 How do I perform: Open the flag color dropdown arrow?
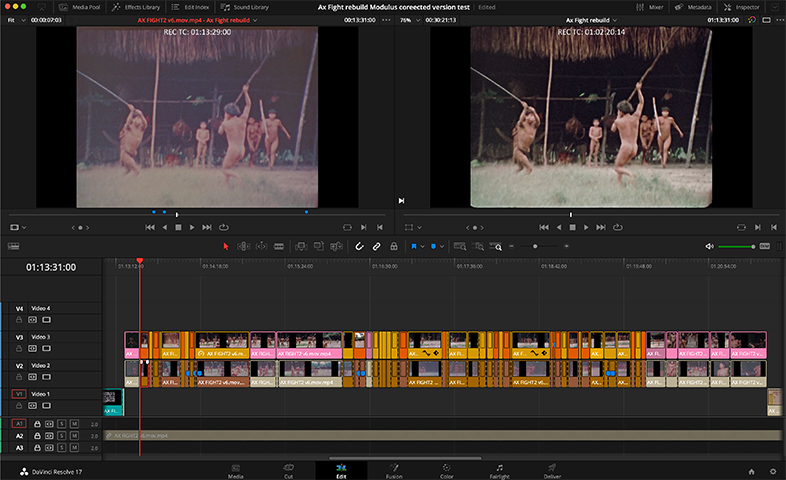[x=423, y=247]
